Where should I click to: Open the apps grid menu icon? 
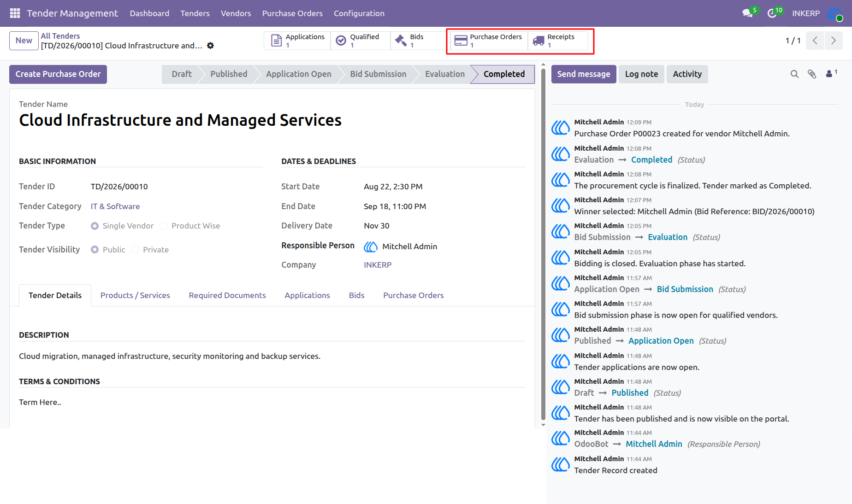[15, 13]
